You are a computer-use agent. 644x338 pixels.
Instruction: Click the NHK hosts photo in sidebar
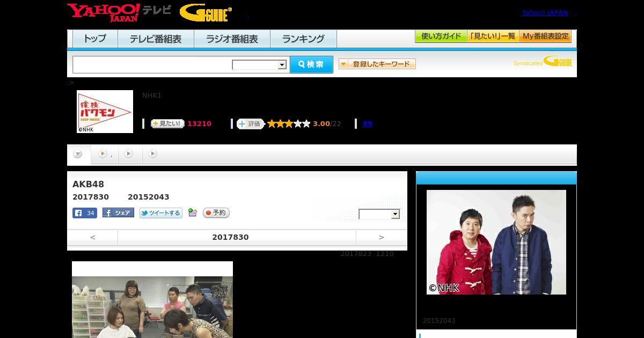[x=496, y=242]
